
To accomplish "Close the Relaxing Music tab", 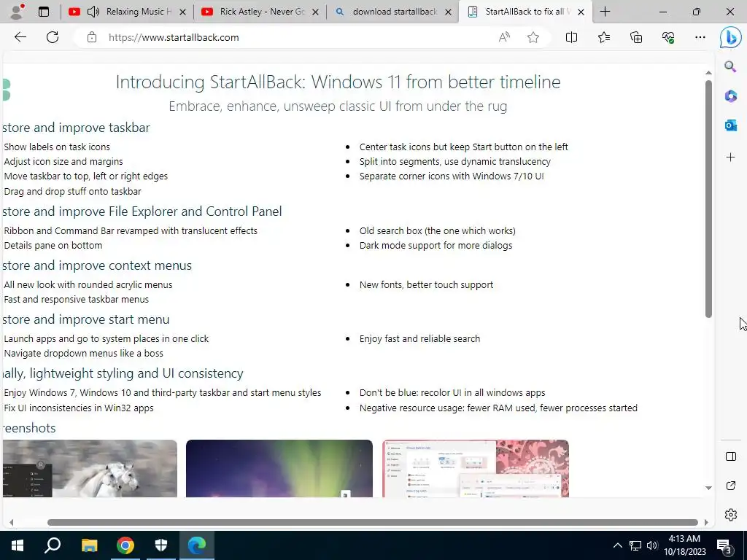I will click(182, 12).
